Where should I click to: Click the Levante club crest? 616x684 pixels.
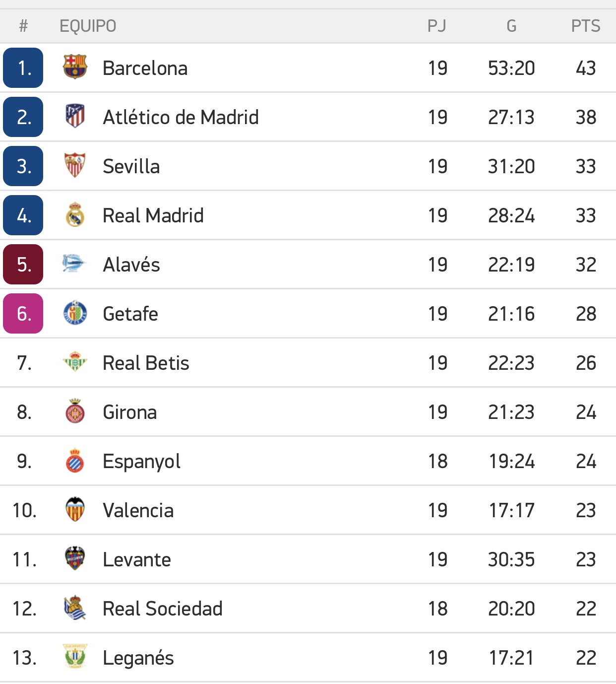pos(75,559)
